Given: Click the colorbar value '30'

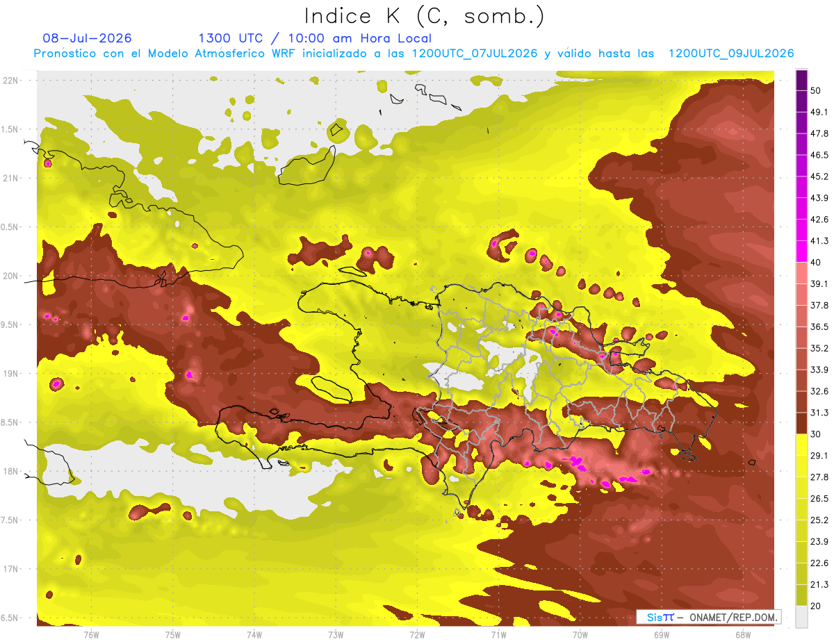Looking at the screenshot, I should pyautogui.click(x=816, y=434).
